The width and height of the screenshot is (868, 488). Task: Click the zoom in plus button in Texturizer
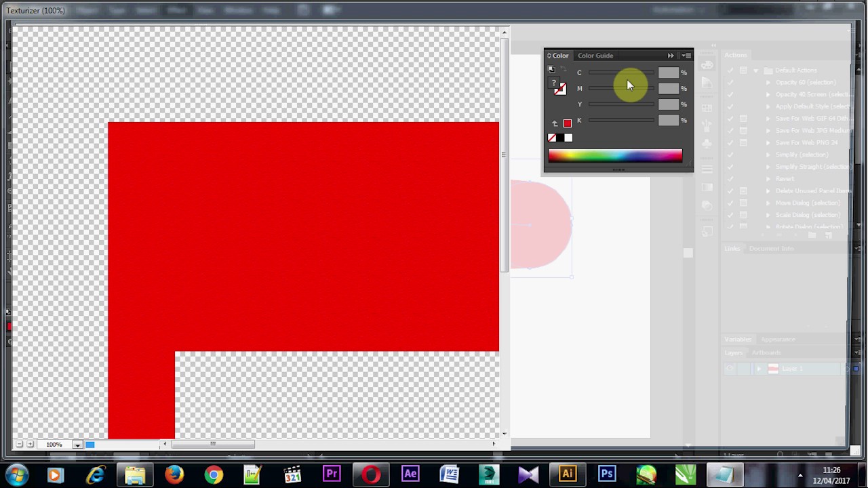[x=30, y=445]
